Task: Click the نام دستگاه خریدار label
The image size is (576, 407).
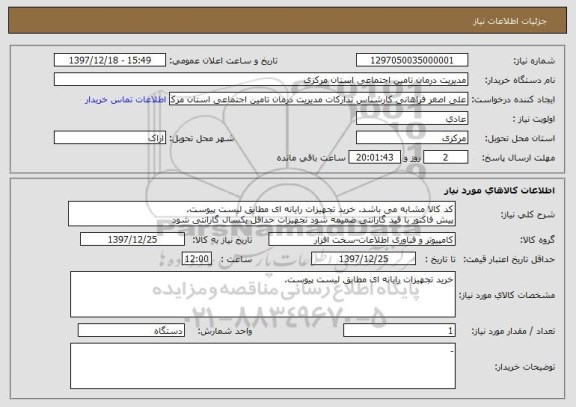Action: [x=520, y=80]
